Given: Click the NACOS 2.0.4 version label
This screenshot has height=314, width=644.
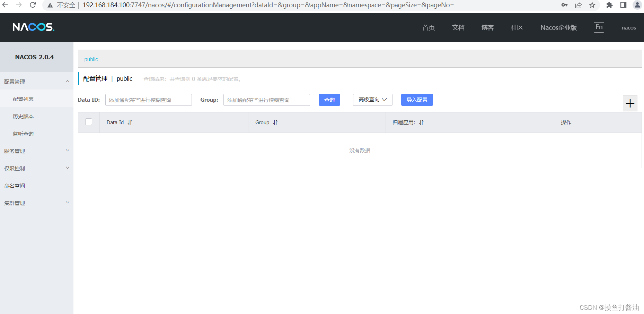Looking at the screenshot, I should pyautogui.click(x=34, y=57).
